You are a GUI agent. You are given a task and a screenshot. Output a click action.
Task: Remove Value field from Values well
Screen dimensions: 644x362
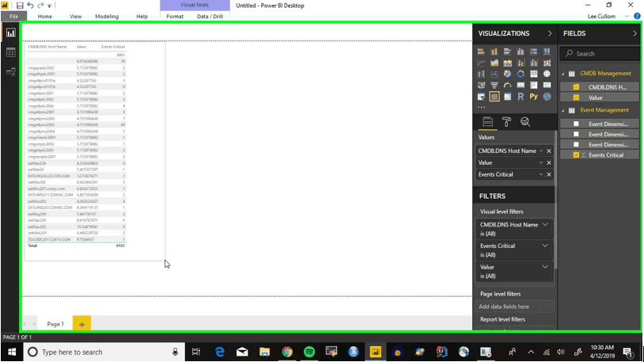(x=549, y=163)
